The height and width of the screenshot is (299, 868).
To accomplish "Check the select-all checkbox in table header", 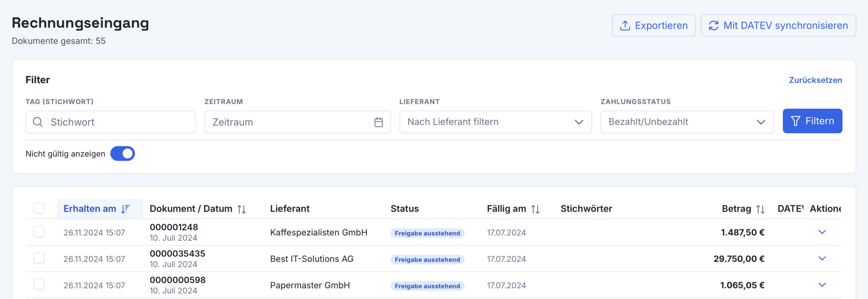I will point(39,208).
